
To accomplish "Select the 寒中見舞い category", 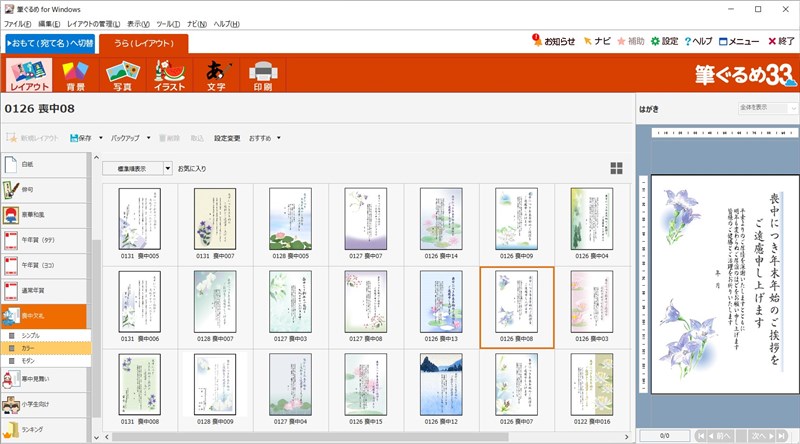I will click(x=44, y=379).
